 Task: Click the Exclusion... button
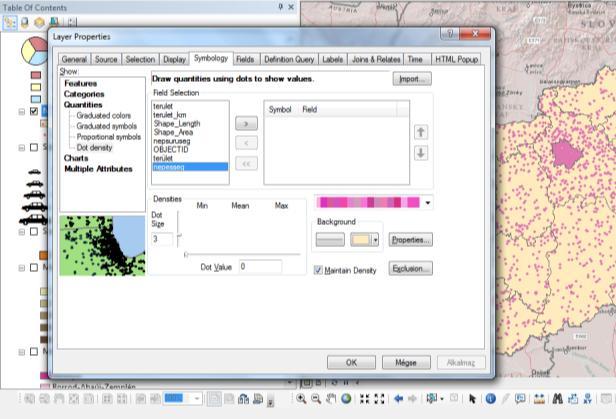point(411,269)
